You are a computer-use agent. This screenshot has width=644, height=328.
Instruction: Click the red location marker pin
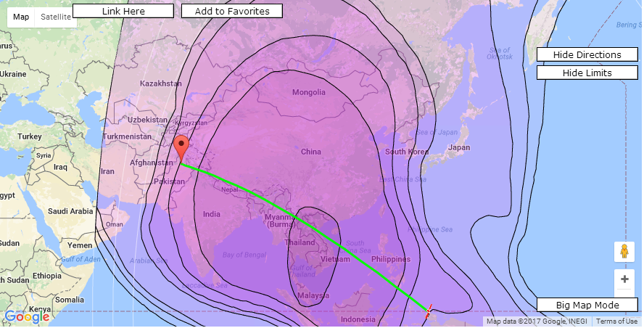(x=181, y=147)
